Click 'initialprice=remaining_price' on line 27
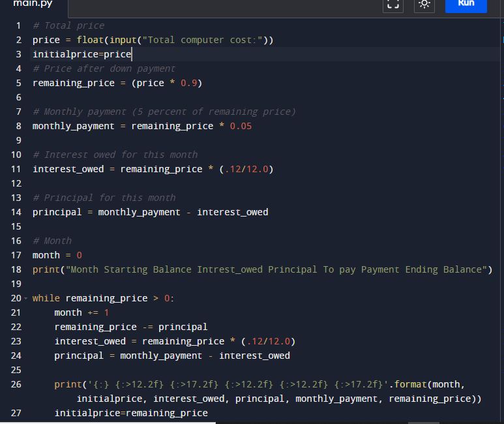The image size is (504, 424). point(131,413)
